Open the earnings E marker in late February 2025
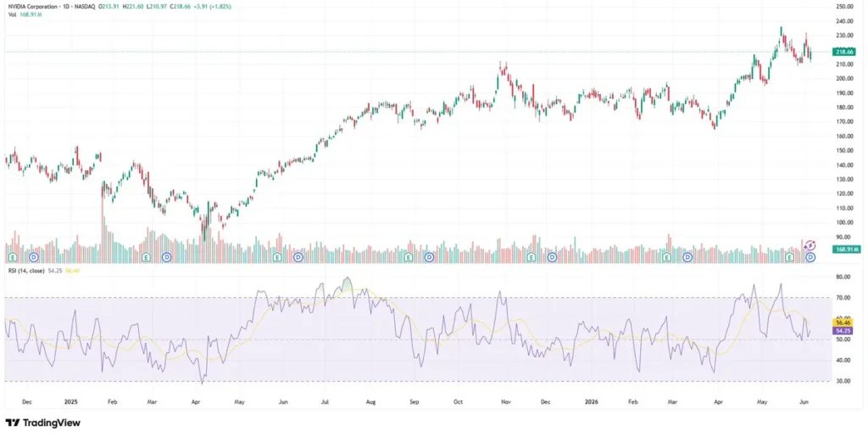This screenshot has height=437, width=868. tap(146, 258)
